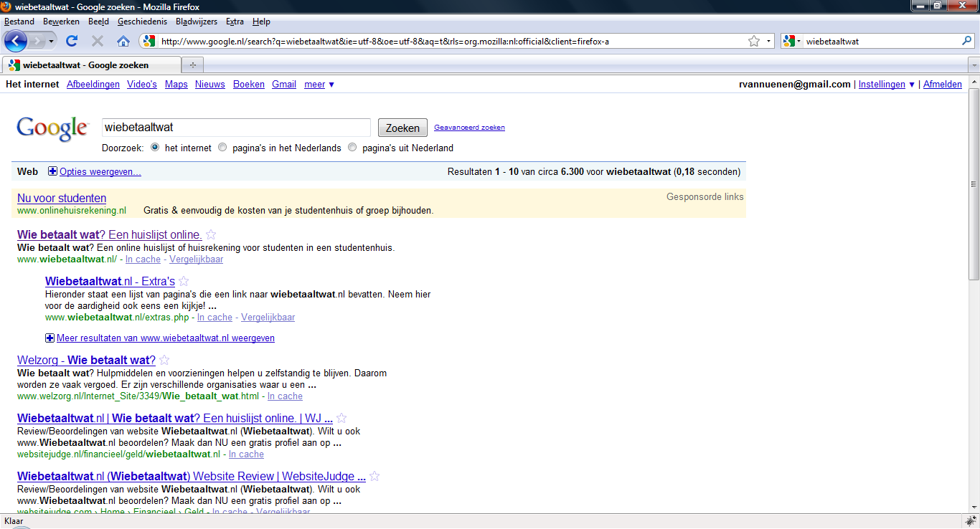980x529 pixels.
Task: Star the 'Wie betaalt wat? Een huislijst online' result
Action: click(x=211, y=234)
